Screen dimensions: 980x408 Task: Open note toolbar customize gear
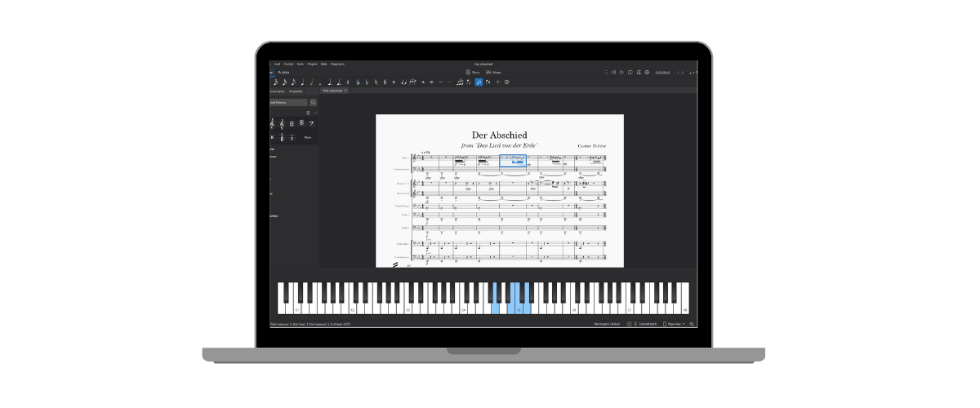pos(506,82)
